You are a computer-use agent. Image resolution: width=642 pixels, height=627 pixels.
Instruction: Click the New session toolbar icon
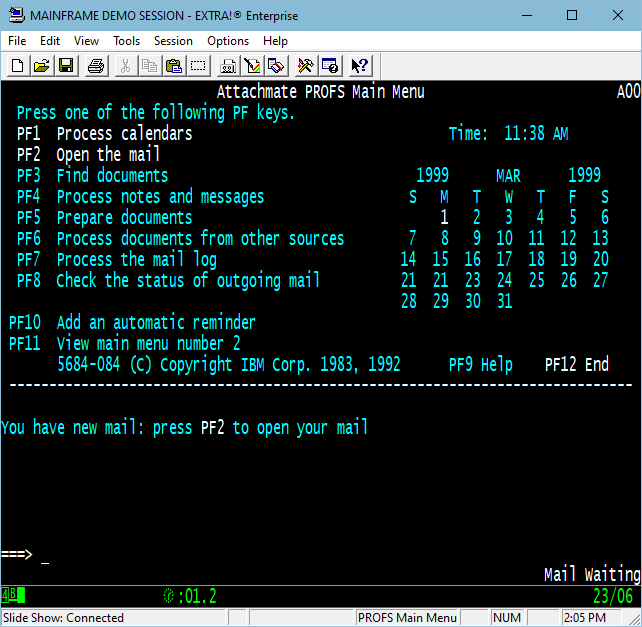[18, 66]
